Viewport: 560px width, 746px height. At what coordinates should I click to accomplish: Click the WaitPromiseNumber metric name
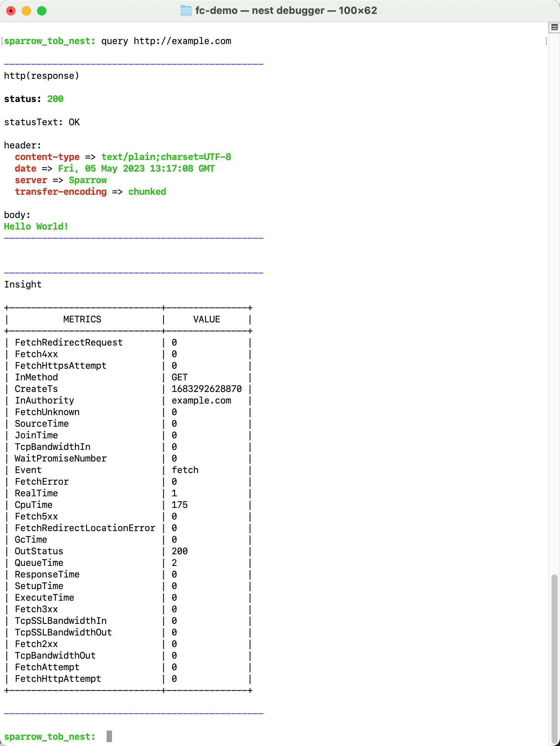pos(61,458)
